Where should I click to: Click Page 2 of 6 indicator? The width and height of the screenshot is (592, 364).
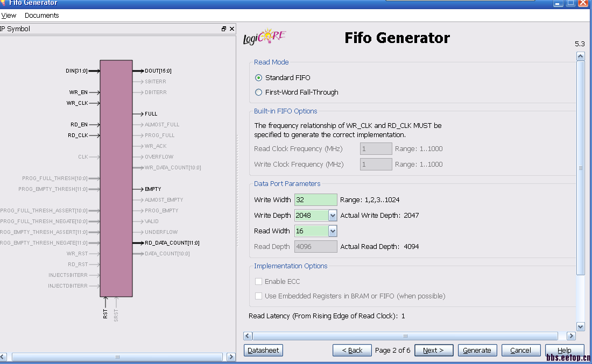coord(393,351)
